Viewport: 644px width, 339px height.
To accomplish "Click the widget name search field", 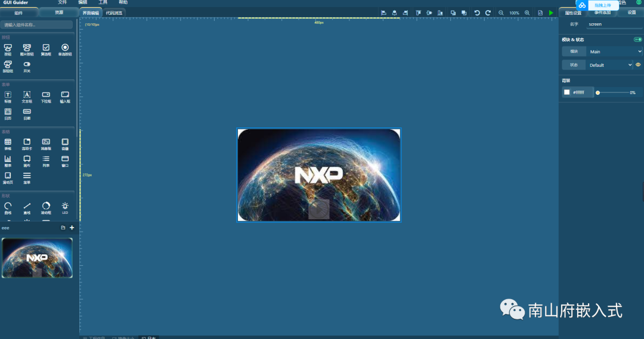I will [x=36, y=24].
